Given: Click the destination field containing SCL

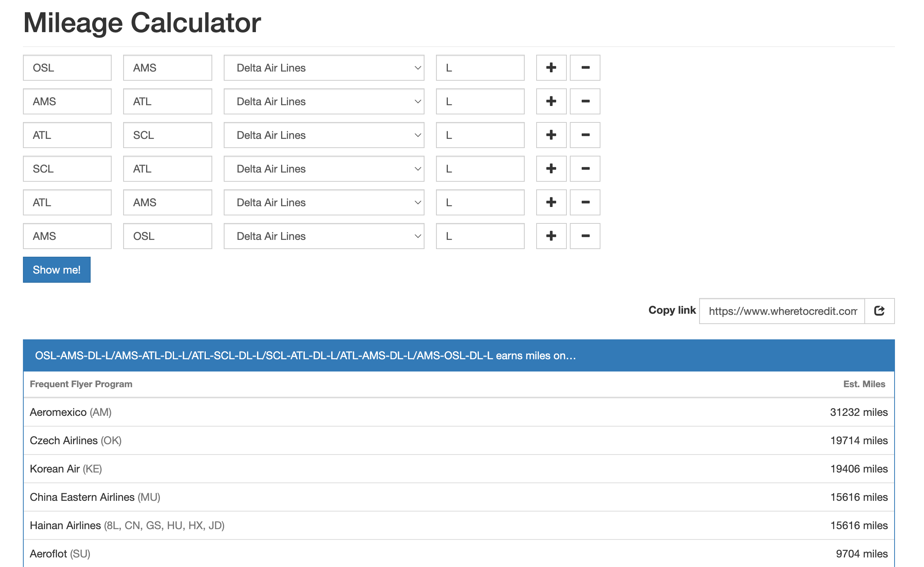Looking at the screenshot, I should 167,135.
